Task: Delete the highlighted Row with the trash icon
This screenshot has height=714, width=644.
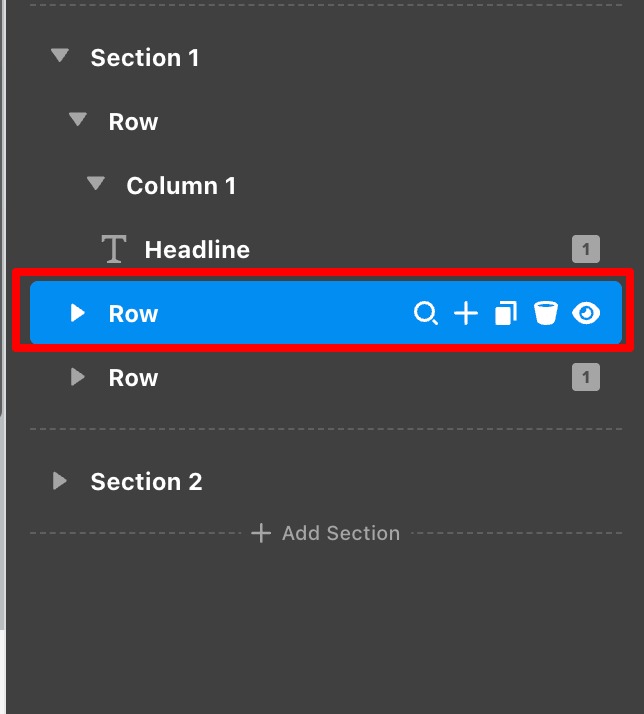Action: 545,314
